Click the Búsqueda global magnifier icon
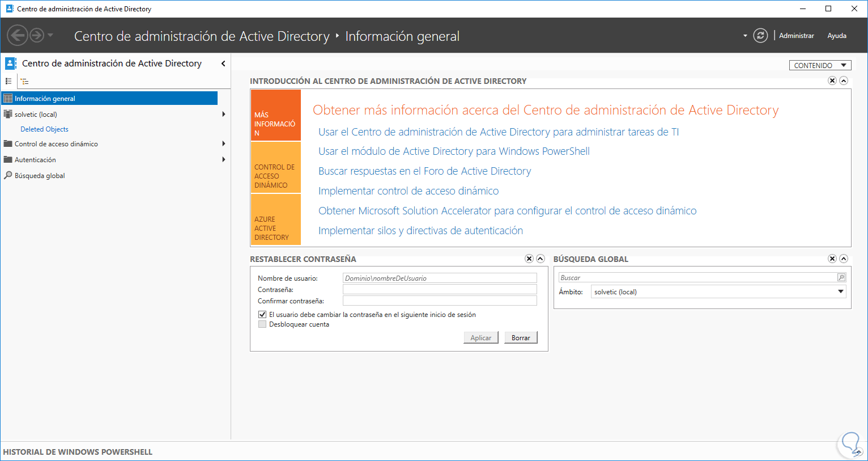 click(x=8, y=175)
